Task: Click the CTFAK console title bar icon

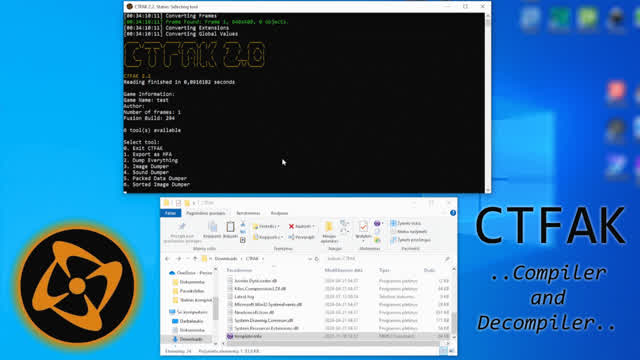Action: [129, 7]
